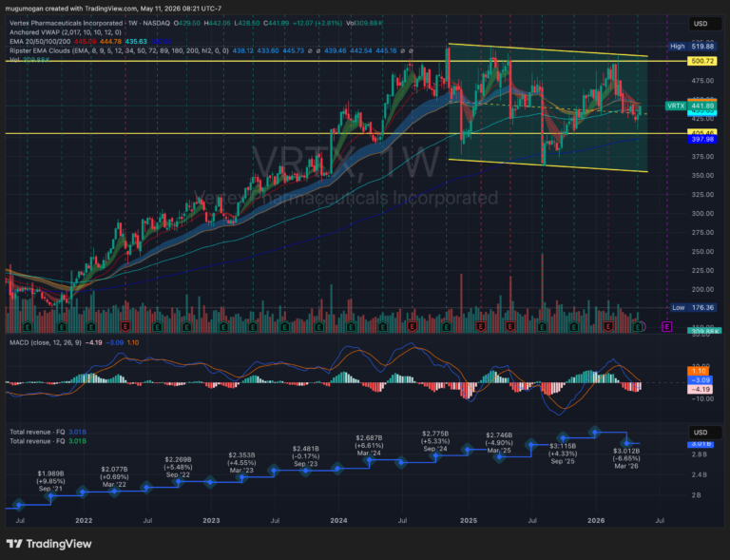Click the $2.353B Mar '23 revenue label
Image resolution: width=730 pixels, height=560 pixels.
[241, 463]
